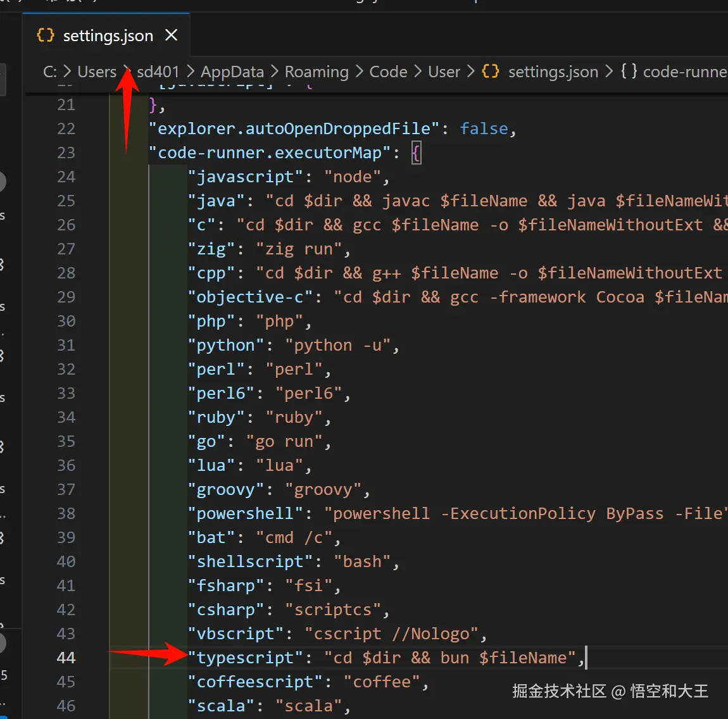This screenshot has width=728, height=719.
Task: Click the "c" key on line 26
Action: pyautogui.click(x=201, y=225)
